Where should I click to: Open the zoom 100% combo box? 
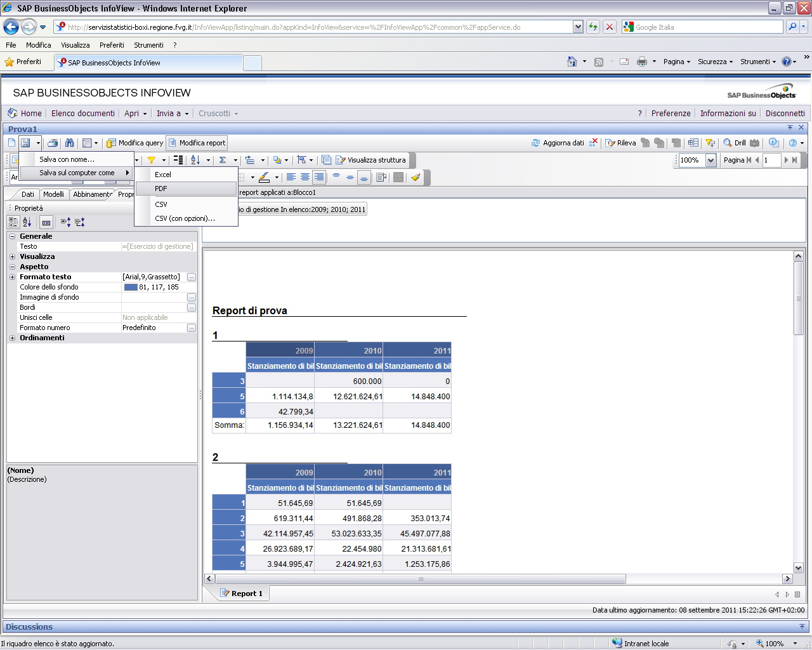click(697, 160)
